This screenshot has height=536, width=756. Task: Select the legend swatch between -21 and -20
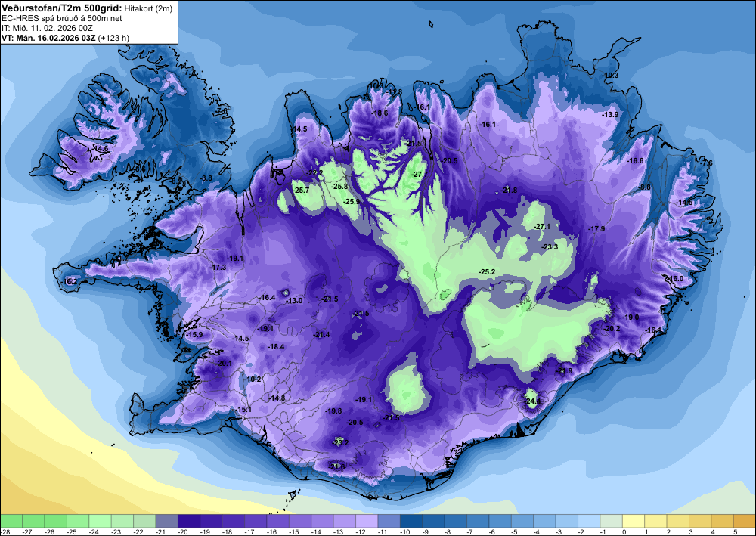click(167, 521)
